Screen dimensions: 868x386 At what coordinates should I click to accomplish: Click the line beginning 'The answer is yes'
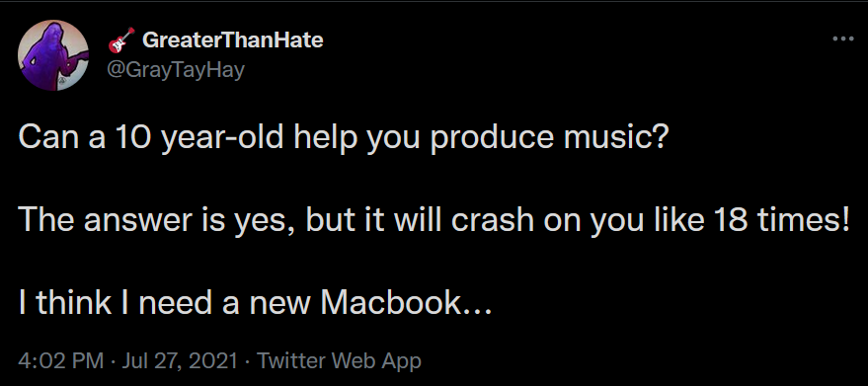click(434, 220)
